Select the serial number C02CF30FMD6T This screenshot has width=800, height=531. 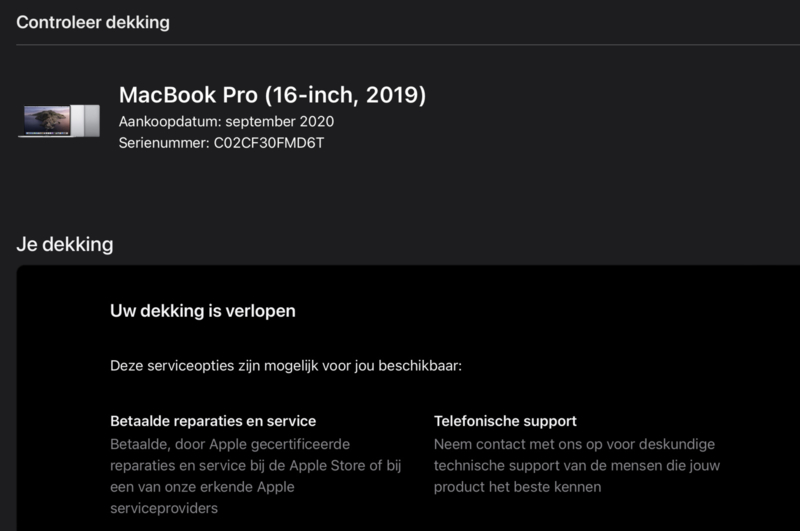coord(269,143)
